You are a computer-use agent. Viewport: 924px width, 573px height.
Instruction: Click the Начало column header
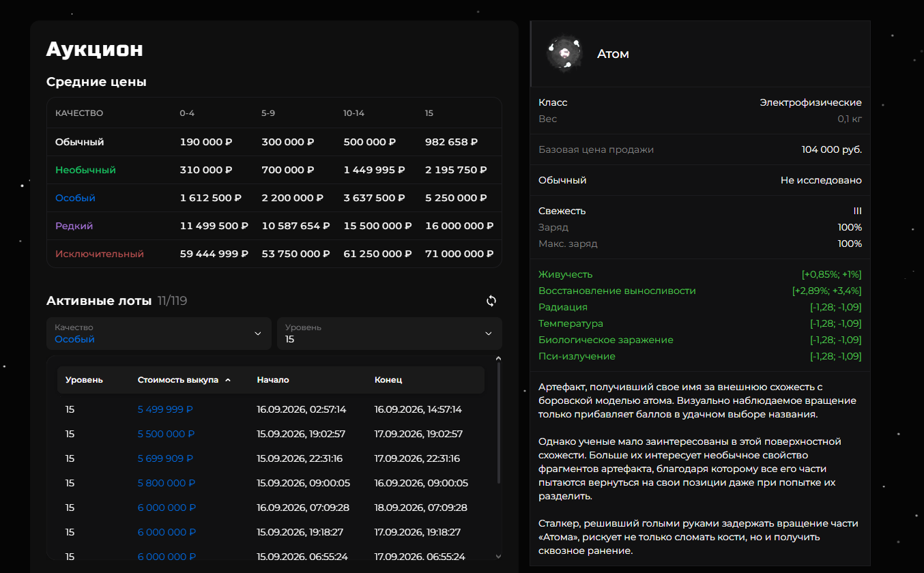pyautogui.click(x=273, y=380)
